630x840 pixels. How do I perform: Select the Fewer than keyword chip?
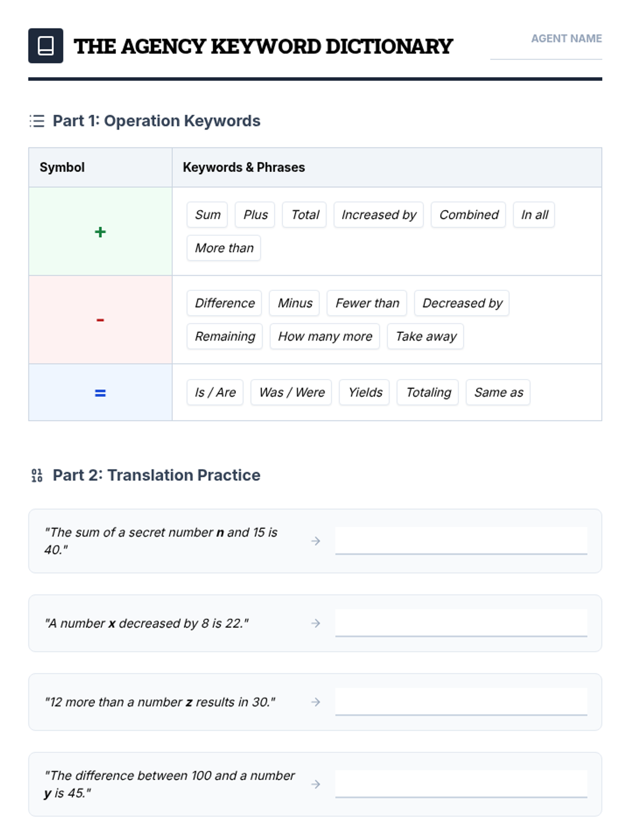(x=367, y=303)
